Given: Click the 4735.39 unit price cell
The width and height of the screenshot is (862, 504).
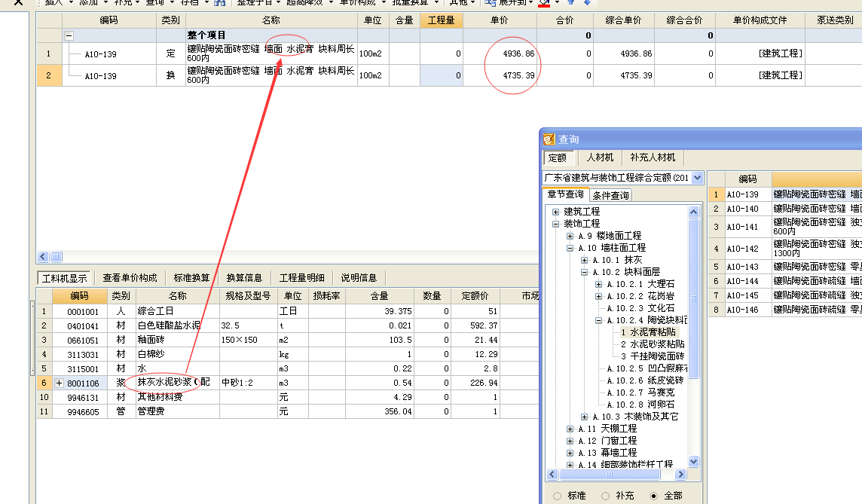Looking at the screenshot, I should coord(500,75).
